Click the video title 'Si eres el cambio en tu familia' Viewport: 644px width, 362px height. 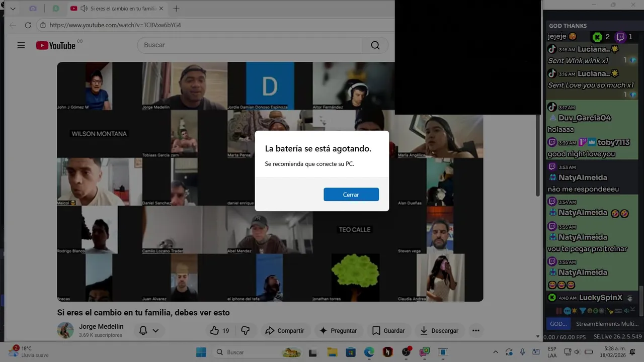[143, 313]
